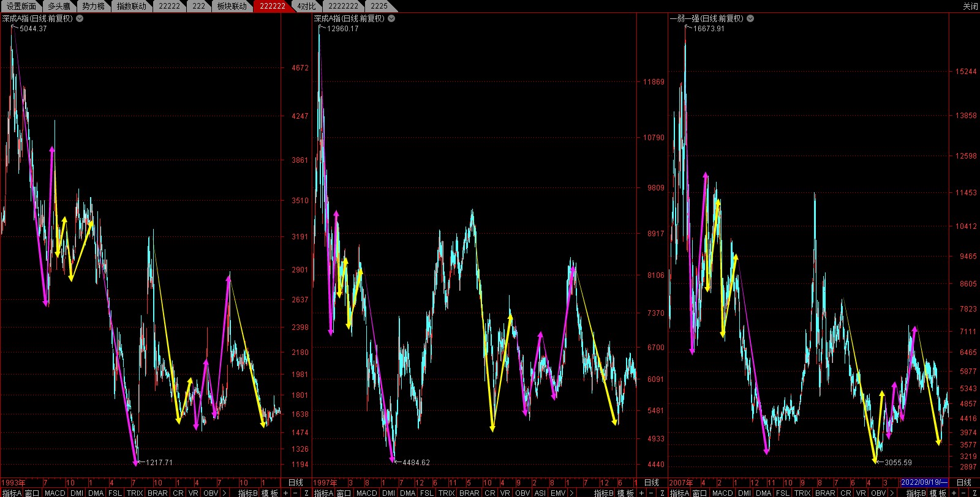The image size is (980, 497).
Task: Click 指标A button in middle chart
Action: [324, 493]
